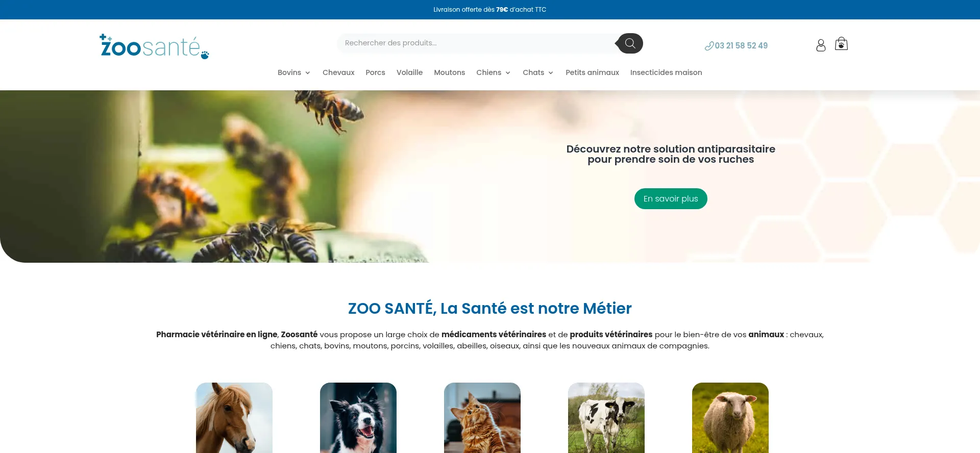980x453 pixels.
Task: Open the Porcs category
Action: coord(375,72)
